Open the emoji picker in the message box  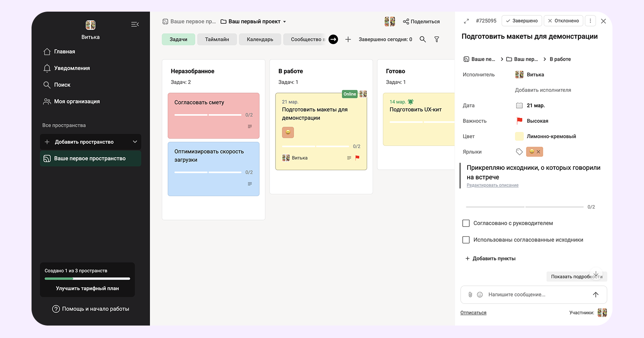pos(480,294)
